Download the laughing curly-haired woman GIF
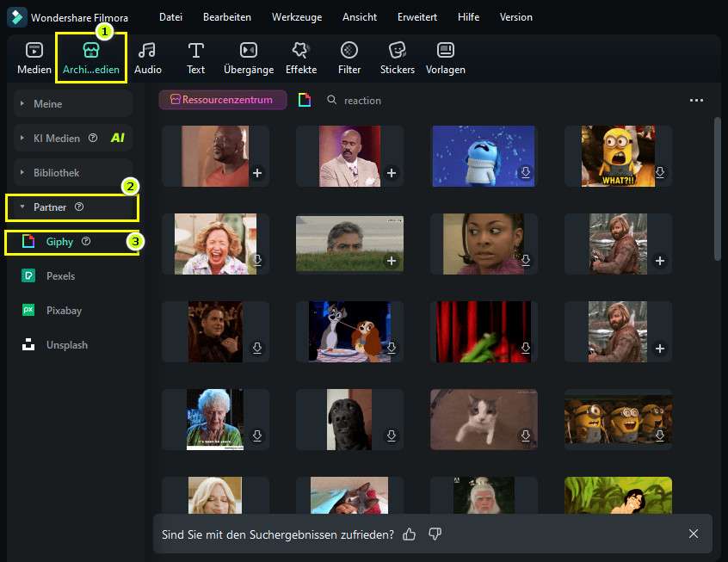 pos(257,261)
